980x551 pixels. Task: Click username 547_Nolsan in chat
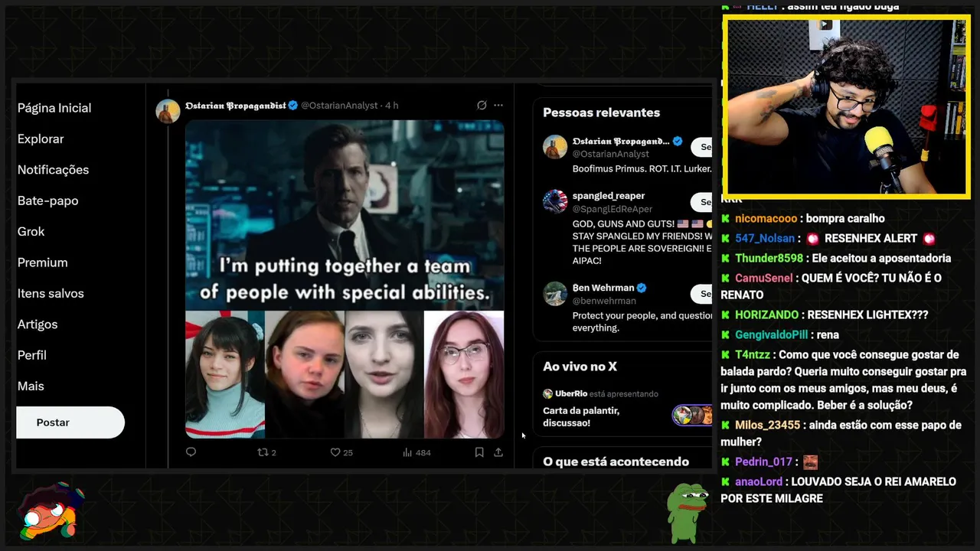click(765, 239)
